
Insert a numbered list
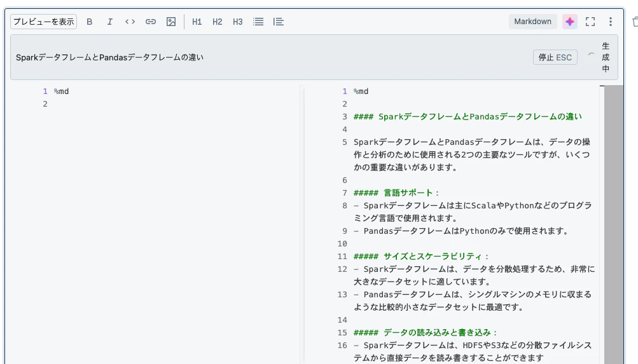(279, 22)
